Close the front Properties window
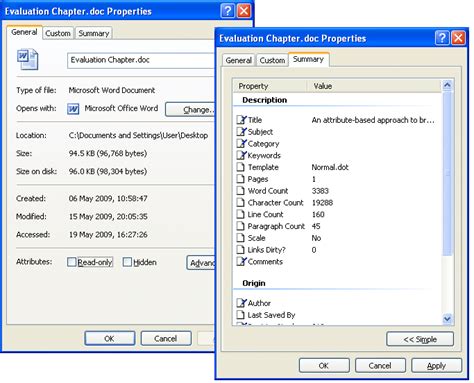 pos(458,38)
